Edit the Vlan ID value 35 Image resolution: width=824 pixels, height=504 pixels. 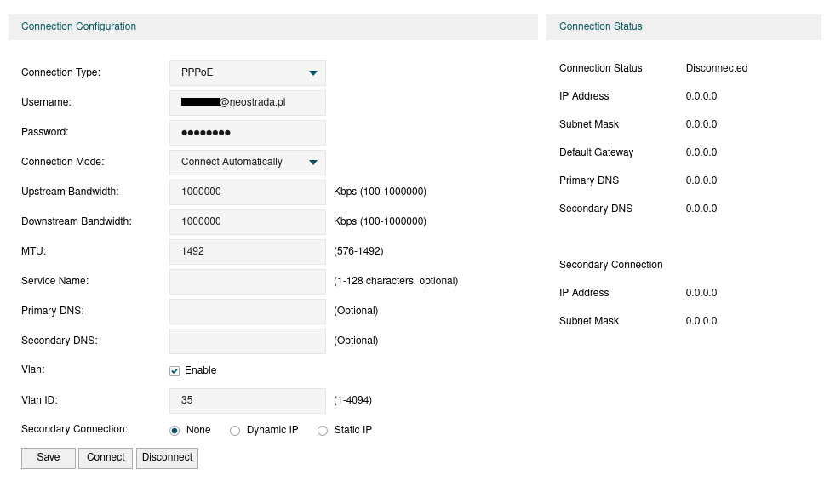coord(247,400)
